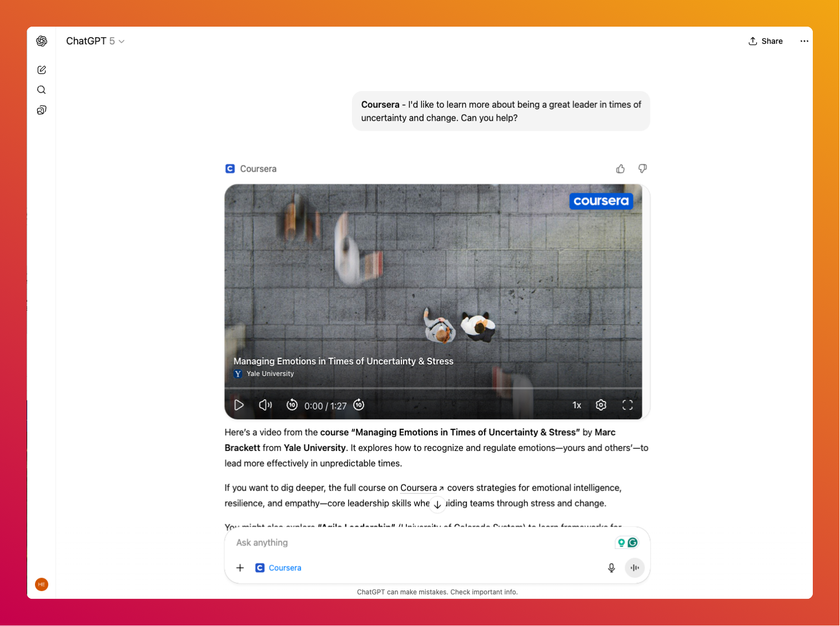The height and width of the screenshot is (626, 840).
Task: Click the ChatGPT logo icon in sidebar
Action: (x=42, y=41)
